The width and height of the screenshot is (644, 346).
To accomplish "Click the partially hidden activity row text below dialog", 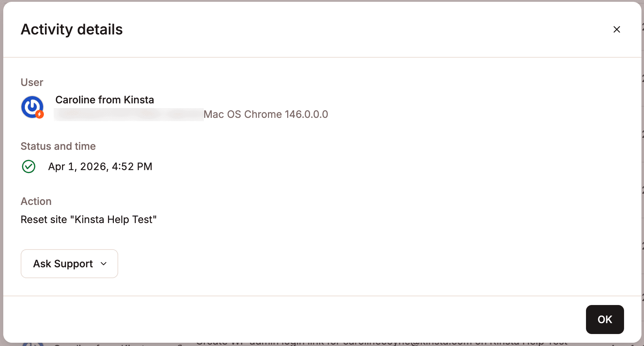I will pos(381,343).
